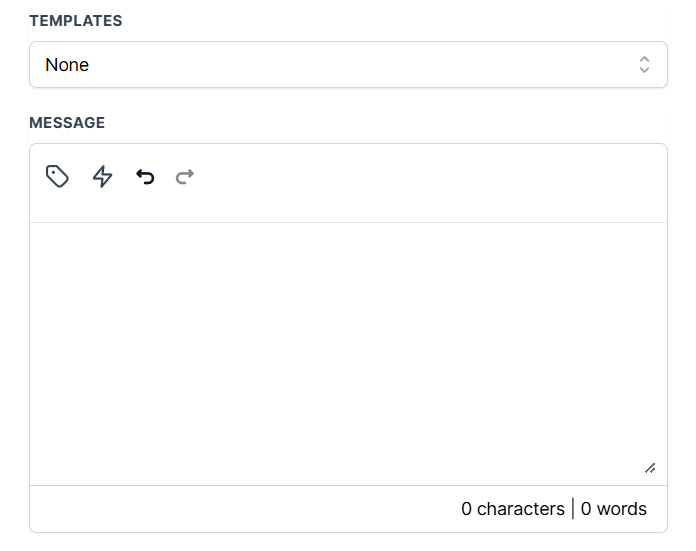Click the textarea resize handle icon
This screenshot has width=696, height=551.
point(650,468)
